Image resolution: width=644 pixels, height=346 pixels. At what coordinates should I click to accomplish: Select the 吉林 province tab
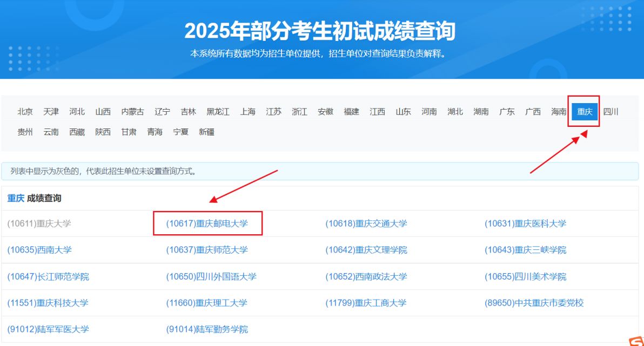(x=189, y=112)
